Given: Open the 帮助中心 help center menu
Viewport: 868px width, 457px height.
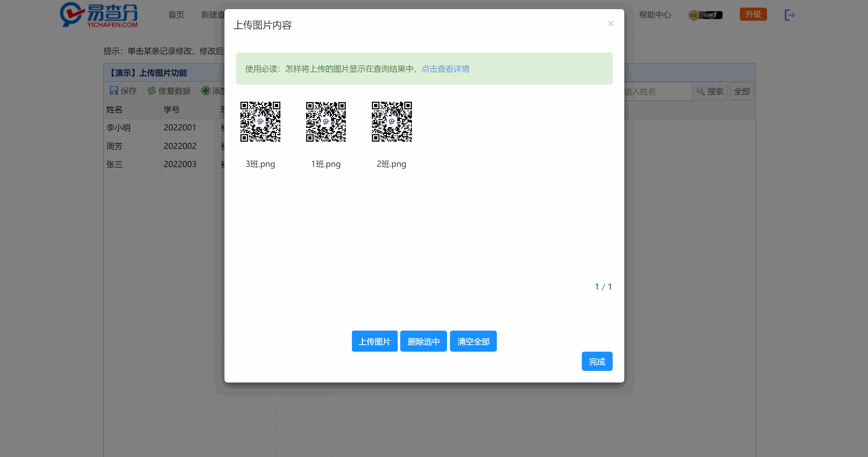Looking at the screenshot, I should pyautogui.click(x=655, y=15).
